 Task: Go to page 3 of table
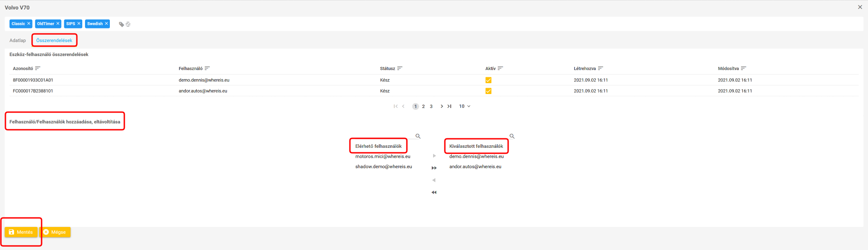pos(431,107)
